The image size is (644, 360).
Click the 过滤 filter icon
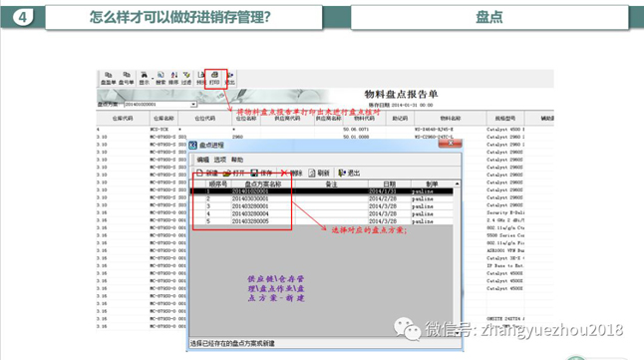click(186, 78)
